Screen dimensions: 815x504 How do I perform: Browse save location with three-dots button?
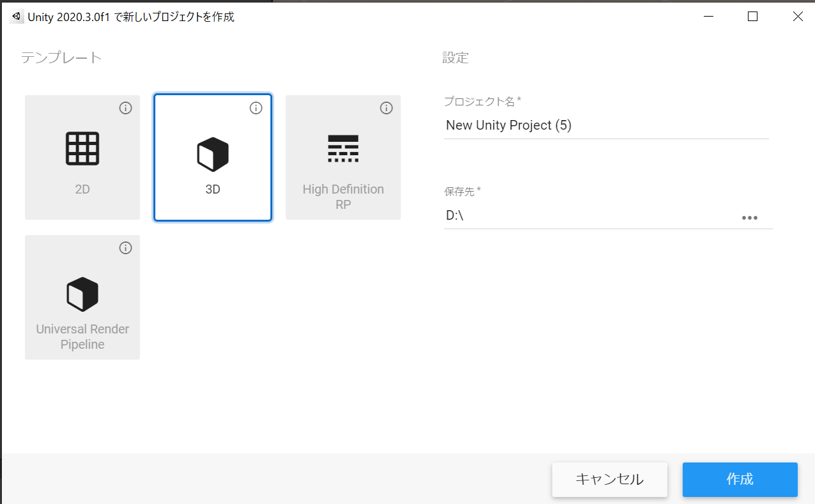(x=750, y=218)
